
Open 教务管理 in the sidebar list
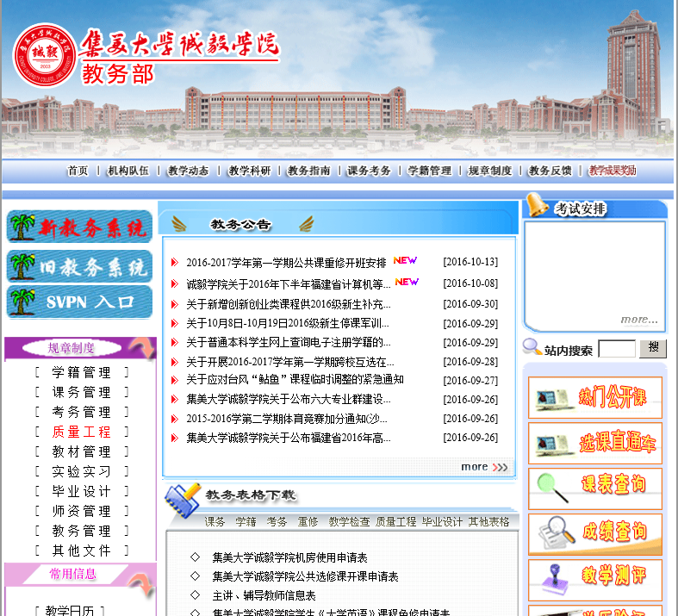[82, 531]
